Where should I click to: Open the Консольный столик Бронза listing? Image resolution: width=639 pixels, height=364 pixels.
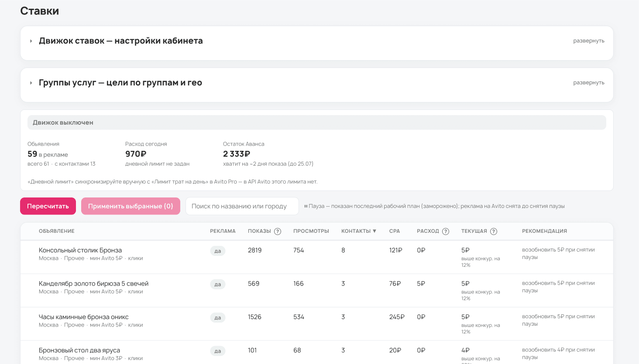pos(80,250)
